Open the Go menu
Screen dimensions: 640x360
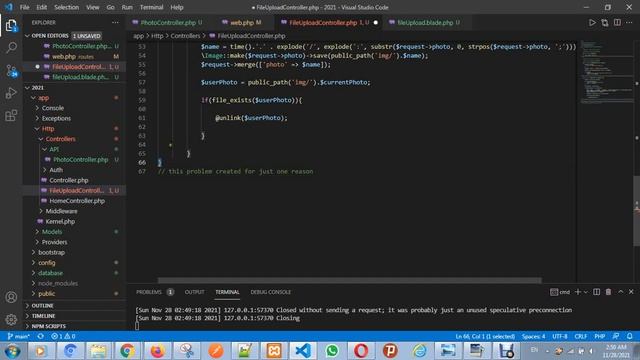(110, 7)
